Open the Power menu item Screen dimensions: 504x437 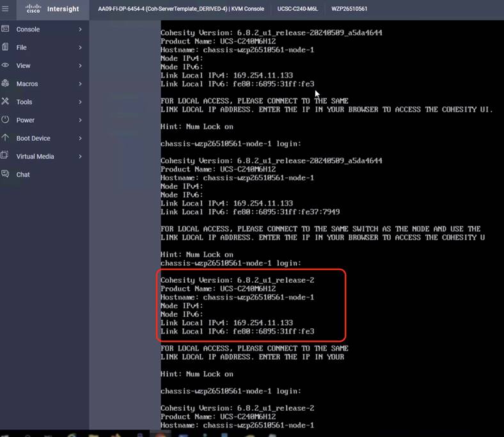point(44,120)
